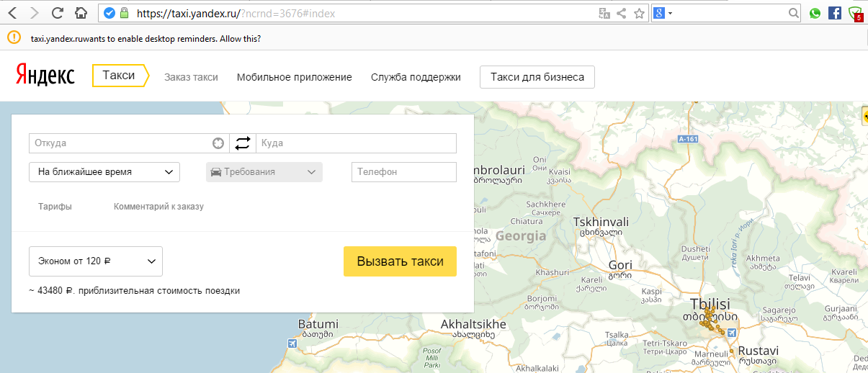Open the 'Служба поддержки' menu item
Viewport: 868px width, 373px height.
pos(416,77)
